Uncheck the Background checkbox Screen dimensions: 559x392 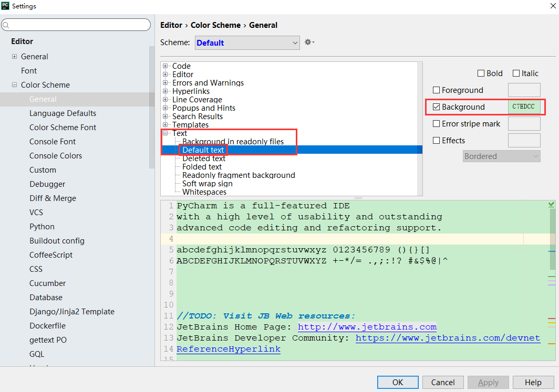(436, 107)
